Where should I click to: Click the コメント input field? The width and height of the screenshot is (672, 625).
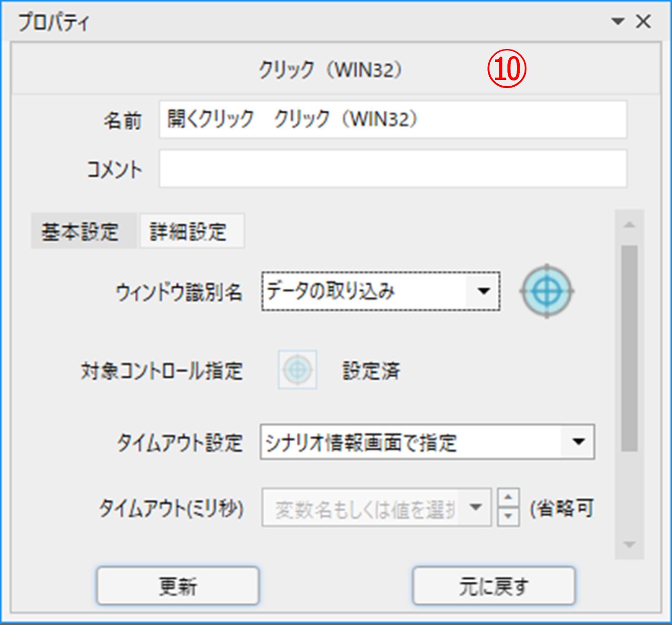pyautogui.click(x=393, y=169)
